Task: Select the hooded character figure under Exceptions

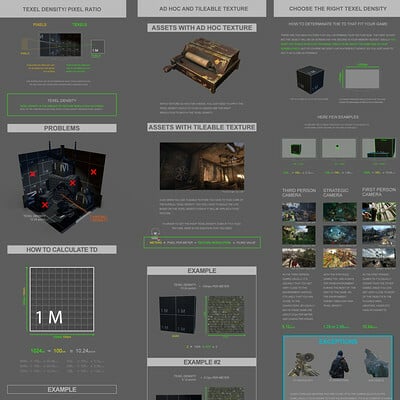Action: click(339, 364)
